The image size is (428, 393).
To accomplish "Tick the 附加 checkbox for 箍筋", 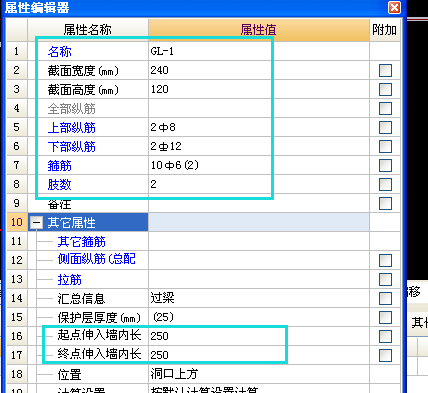I will 385,165.
